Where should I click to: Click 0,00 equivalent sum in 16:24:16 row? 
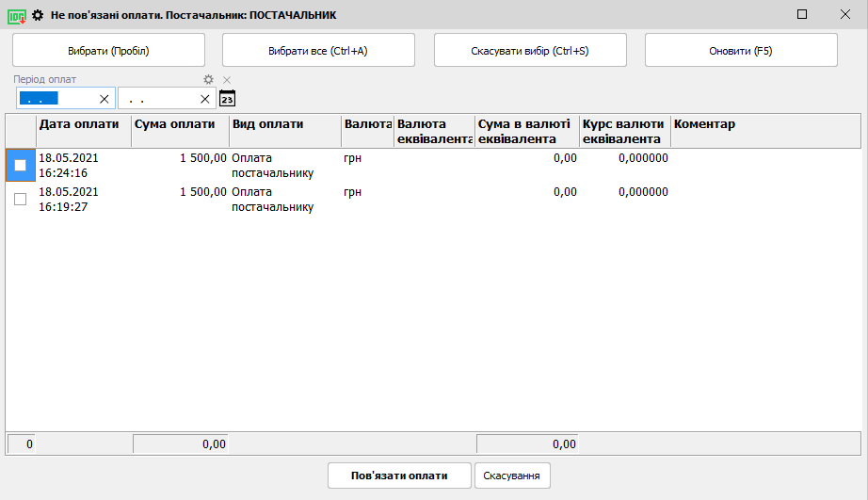[565, 158]
